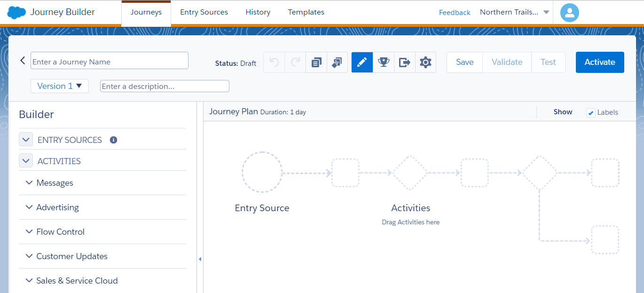Open the Templates tab
Screen dimensions: 644x293
306,12
